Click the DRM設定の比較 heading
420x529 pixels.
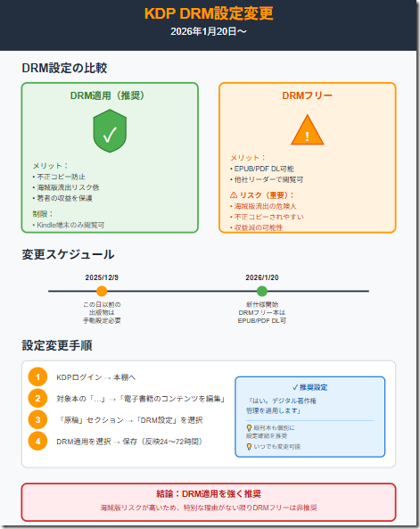64,68
